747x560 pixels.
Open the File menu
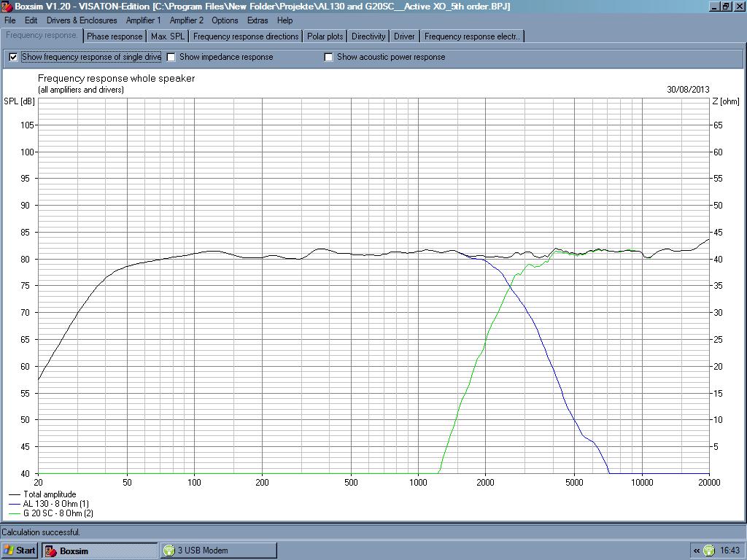[10, 20]
